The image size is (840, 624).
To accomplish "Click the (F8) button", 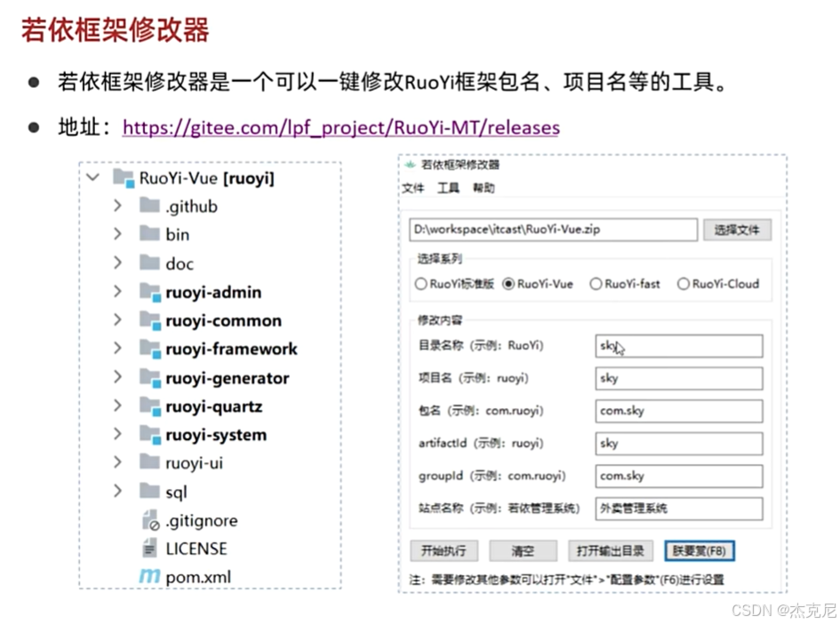I will click(699, 550).
